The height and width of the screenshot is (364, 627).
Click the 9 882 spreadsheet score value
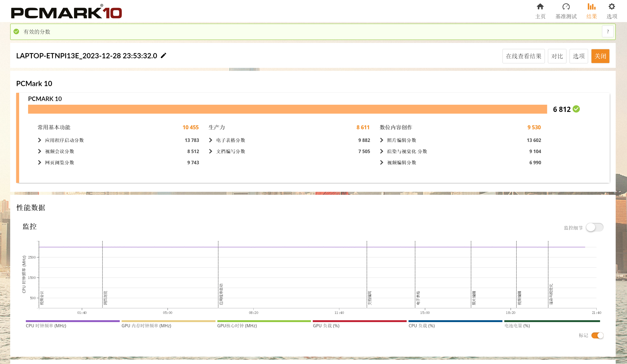[364, 140]
